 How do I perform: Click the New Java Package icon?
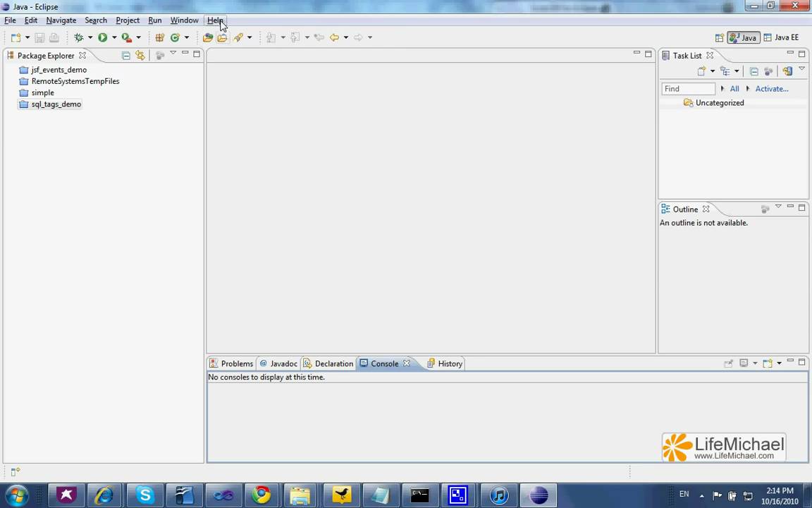159,37
